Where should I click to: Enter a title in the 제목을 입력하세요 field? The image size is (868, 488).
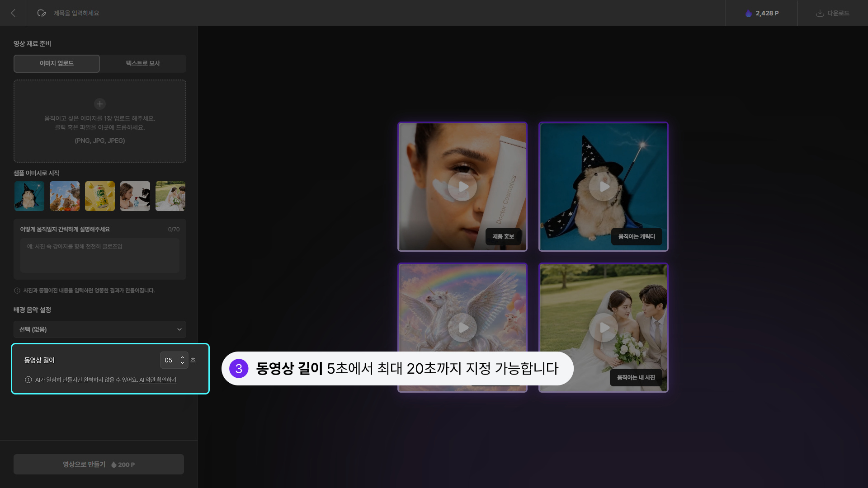point(76,13)
